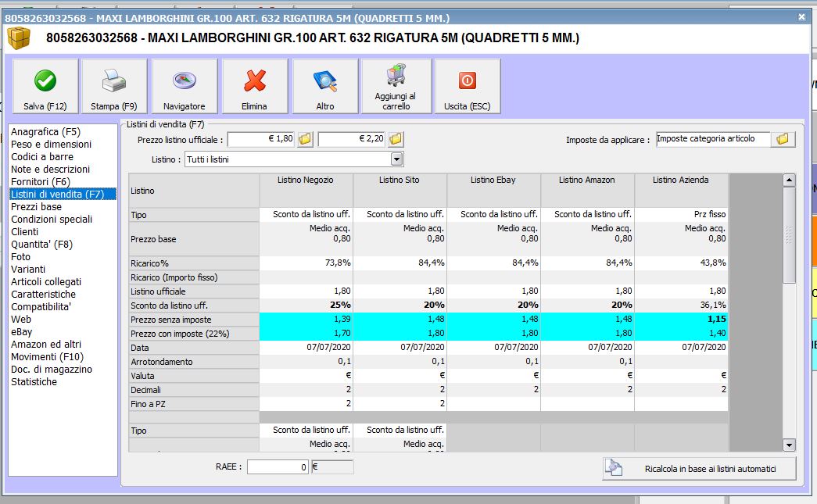Open Prezzi base section
Screen dimensions: 817x504
tap(37, 207)
